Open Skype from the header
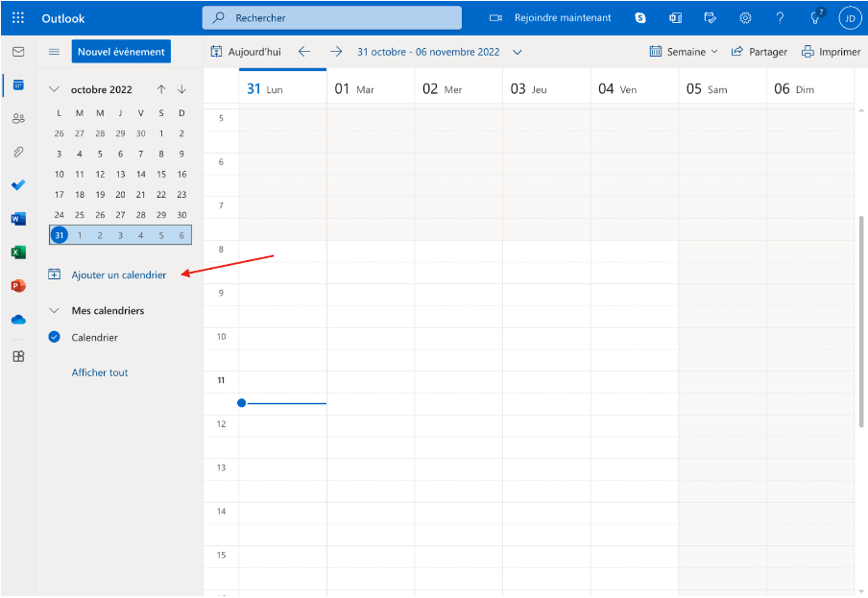Image resolution: width=868 pixels, height=598 pixels. (640, 18)
